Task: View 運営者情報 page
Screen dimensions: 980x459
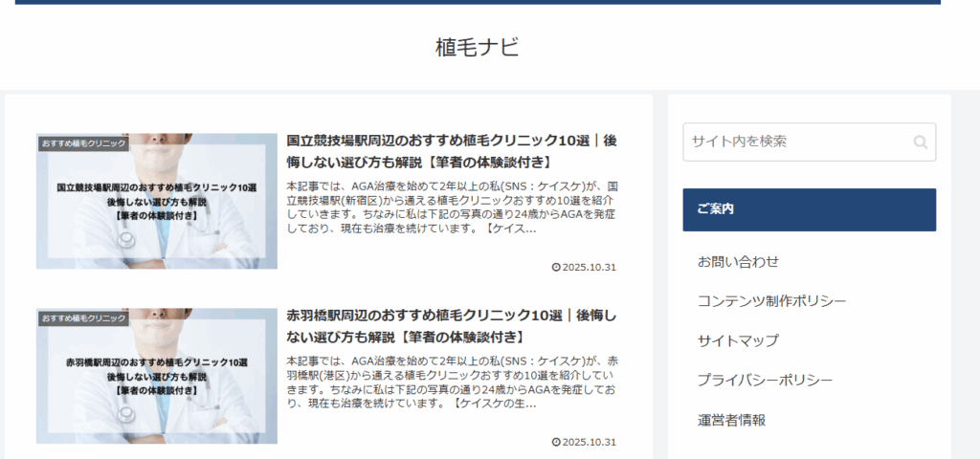Action: [x=731, y=420]
